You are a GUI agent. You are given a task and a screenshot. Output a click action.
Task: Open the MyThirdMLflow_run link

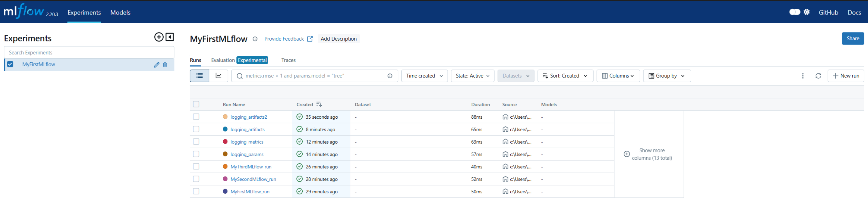pos(251,167)
